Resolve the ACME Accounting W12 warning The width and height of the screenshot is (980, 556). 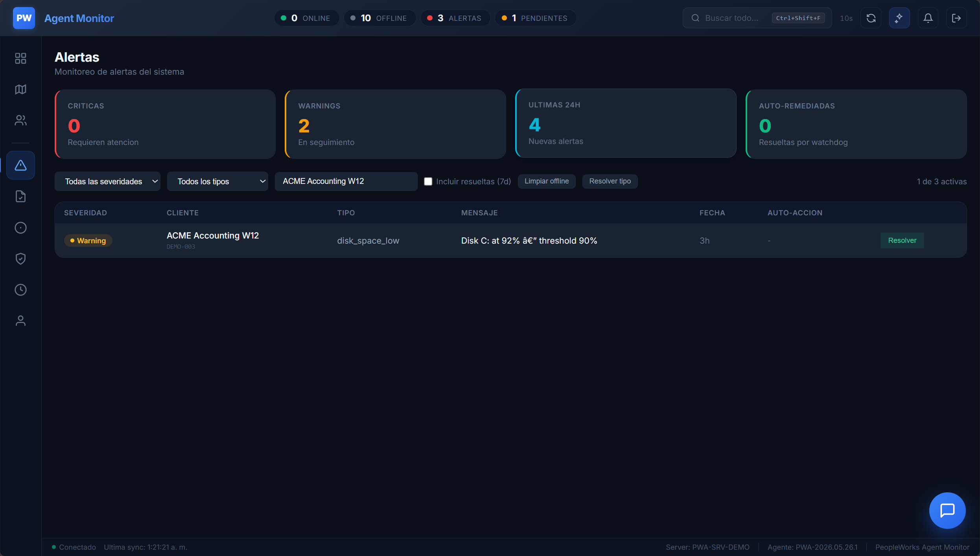point(902,240)
